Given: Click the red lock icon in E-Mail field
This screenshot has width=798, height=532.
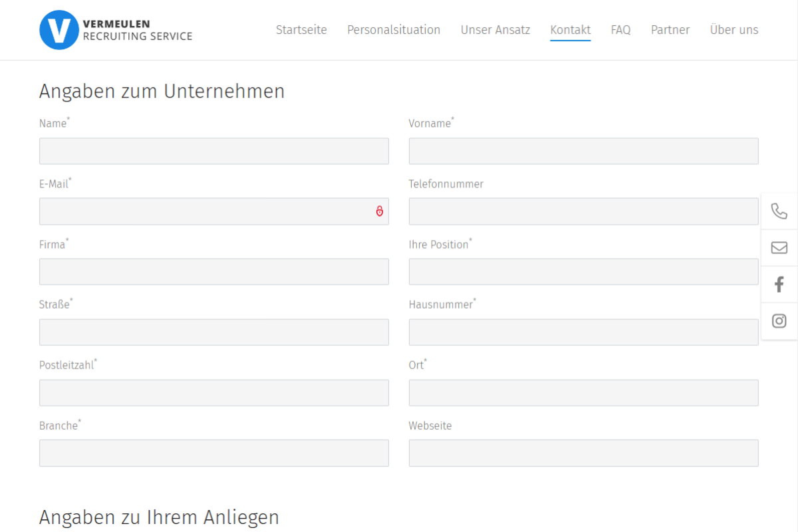Looking at the screenshot, I should (x=379, y=211).
